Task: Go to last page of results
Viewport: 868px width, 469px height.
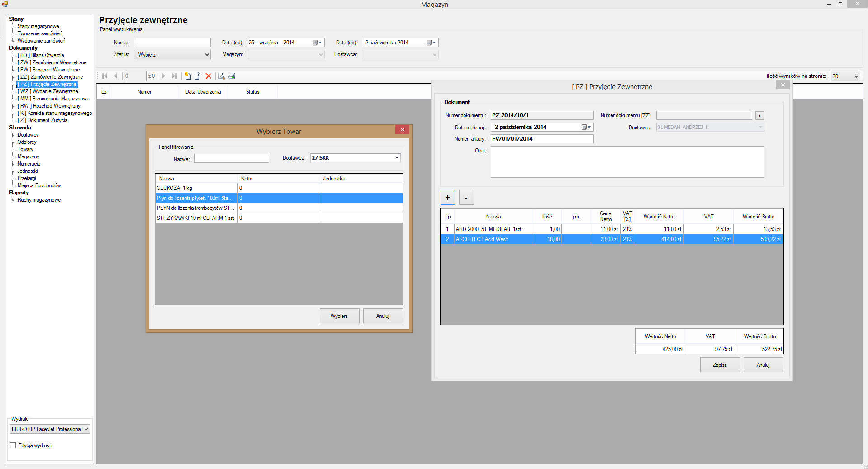Action: (x=175, y=76)
